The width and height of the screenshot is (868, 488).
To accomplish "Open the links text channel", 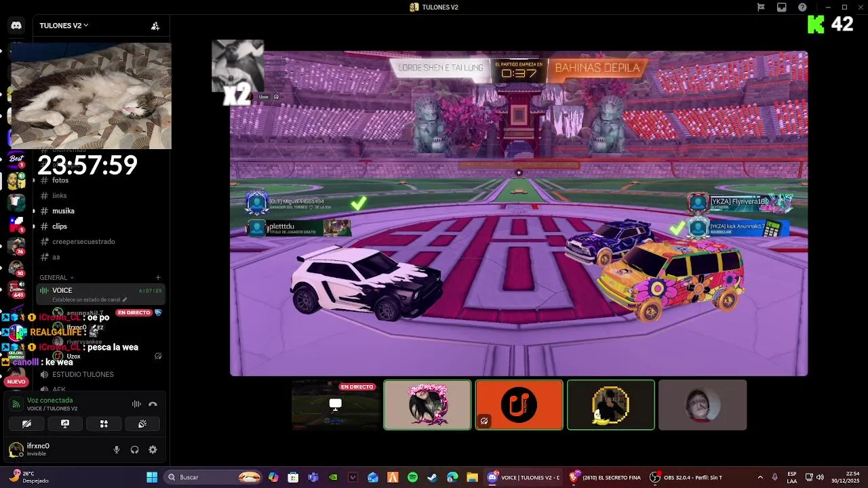I will click(x=100, y=196).
